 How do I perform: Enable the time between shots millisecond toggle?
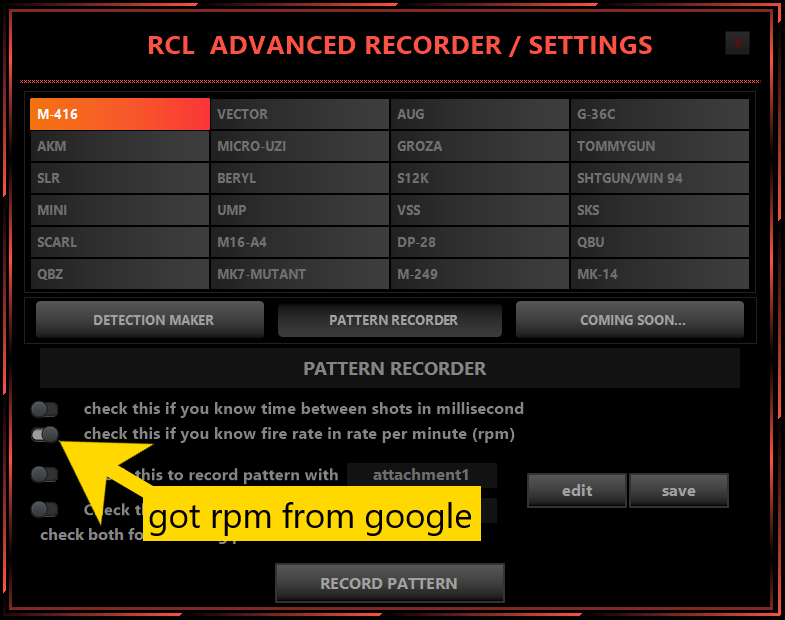click(45, 409)
